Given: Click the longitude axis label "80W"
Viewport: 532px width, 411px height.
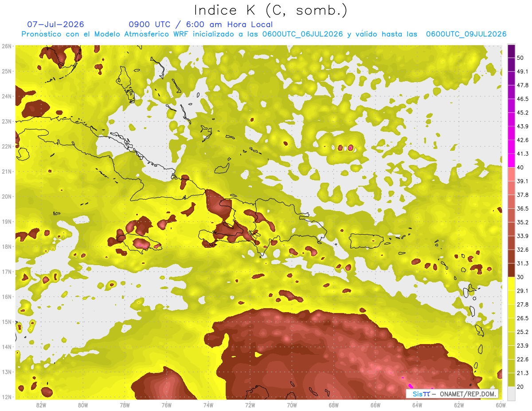Looking at the screenshot, I should tap(83, 405).
